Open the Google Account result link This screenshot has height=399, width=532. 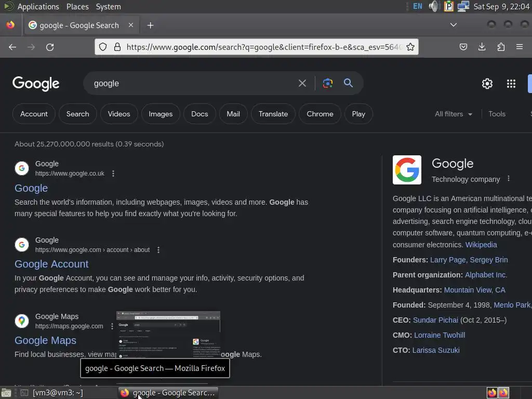click(x=51, y=264)
